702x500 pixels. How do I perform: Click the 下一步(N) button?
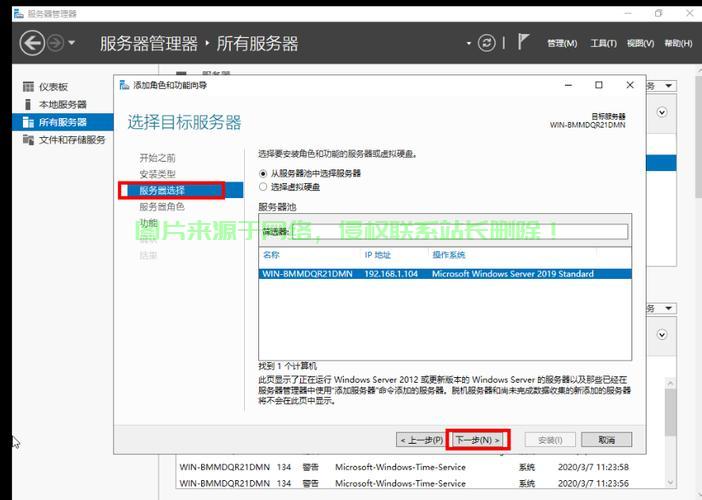478,440
